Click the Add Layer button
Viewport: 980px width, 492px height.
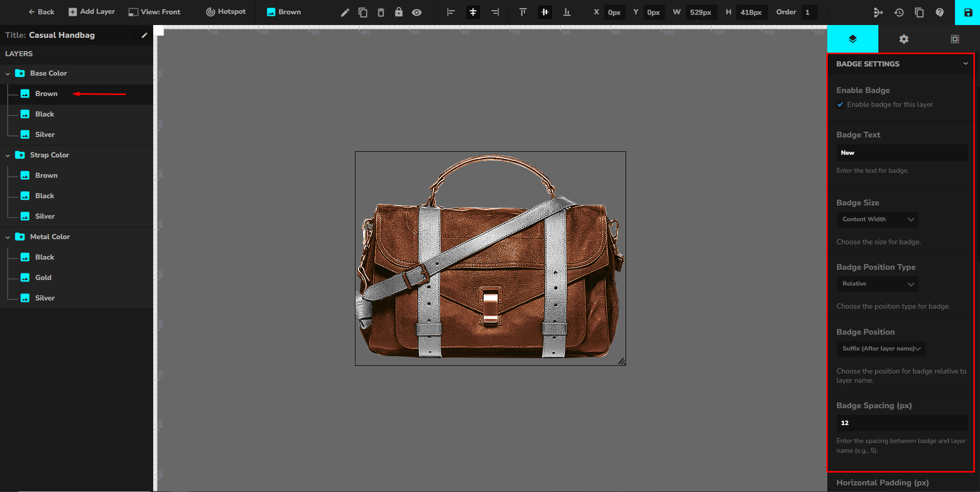click(92, 12)
